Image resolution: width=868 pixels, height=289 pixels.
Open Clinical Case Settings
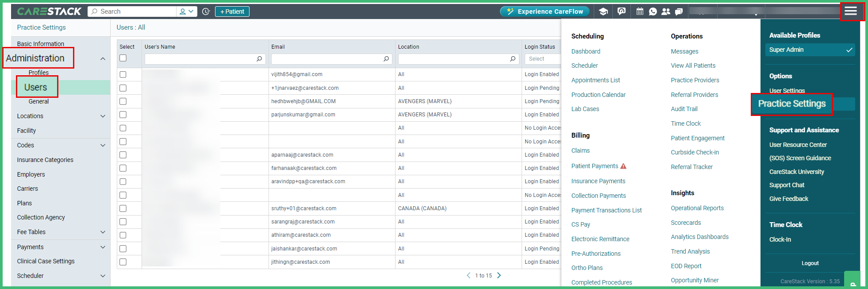pos(46,261)
